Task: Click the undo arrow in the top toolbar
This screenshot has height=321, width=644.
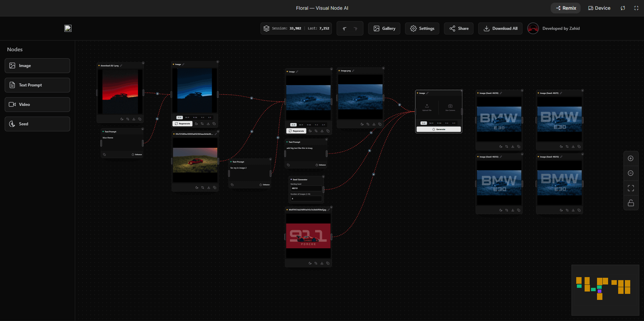Action: point(345,28)
